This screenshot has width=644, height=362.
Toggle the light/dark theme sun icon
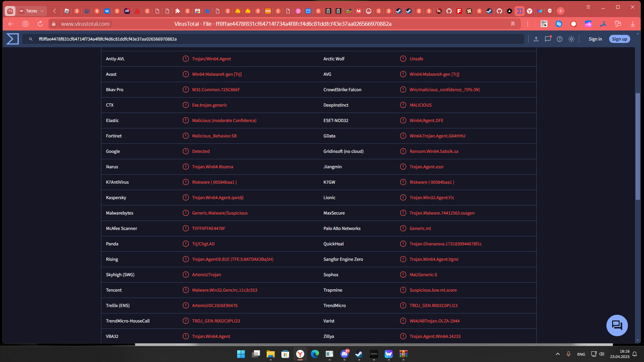click(x=571, y=39)
